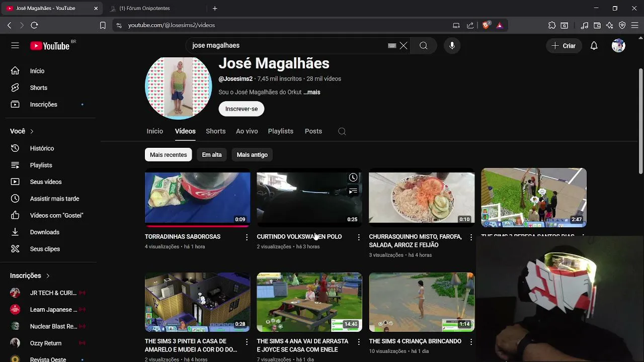
Task: Open the channel Playlists tab
Action: (x=281, y=131)
